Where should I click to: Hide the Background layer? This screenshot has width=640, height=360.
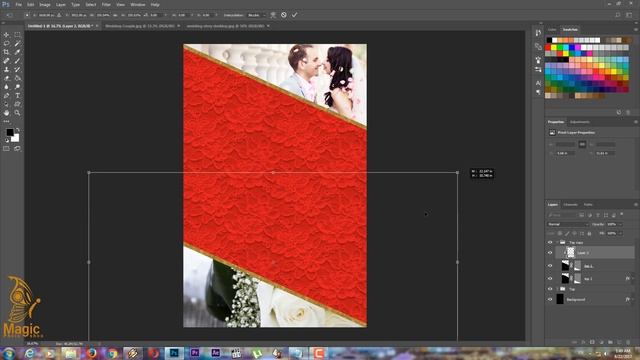tap(550, 300)
